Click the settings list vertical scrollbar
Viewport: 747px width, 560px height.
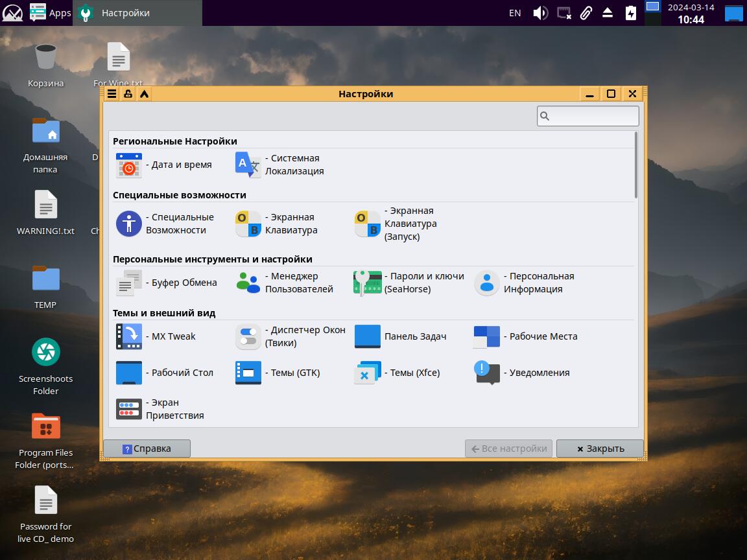pyautogui.click(x=636, y=166)
